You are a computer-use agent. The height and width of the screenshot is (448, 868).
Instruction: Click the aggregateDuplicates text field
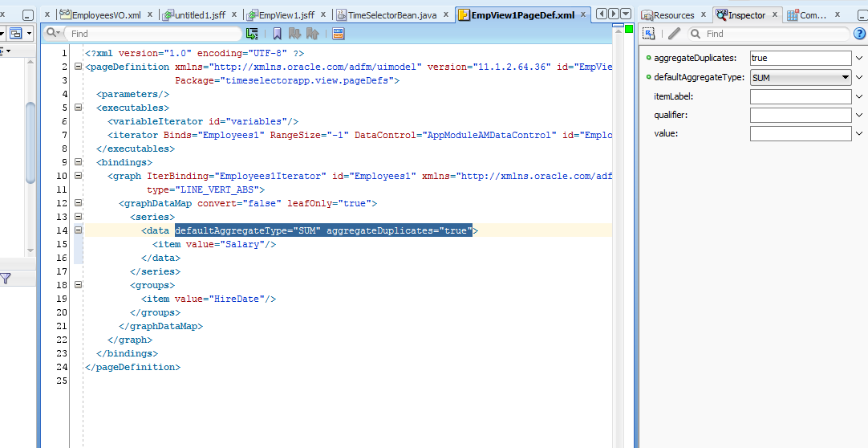click(801, 58)
